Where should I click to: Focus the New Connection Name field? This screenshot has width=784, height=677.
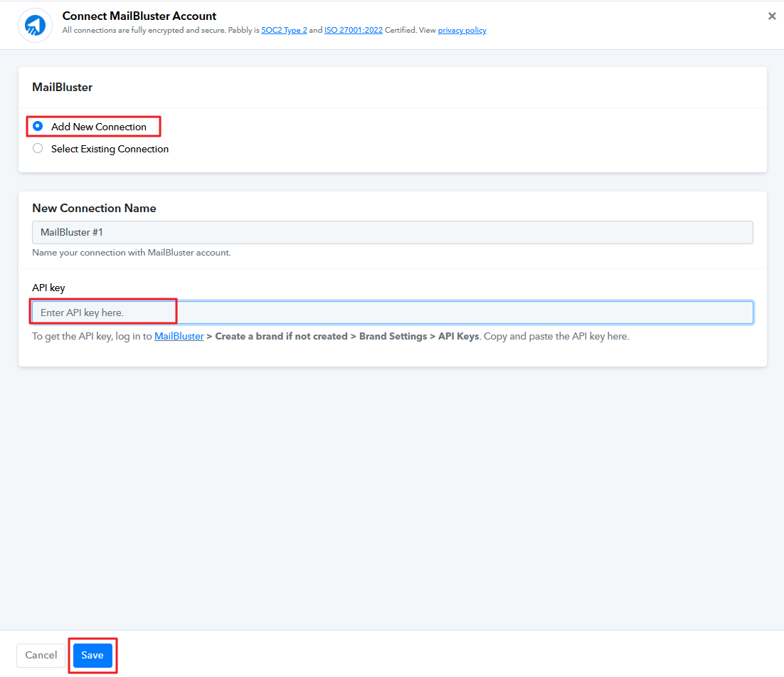pos(392,233)
